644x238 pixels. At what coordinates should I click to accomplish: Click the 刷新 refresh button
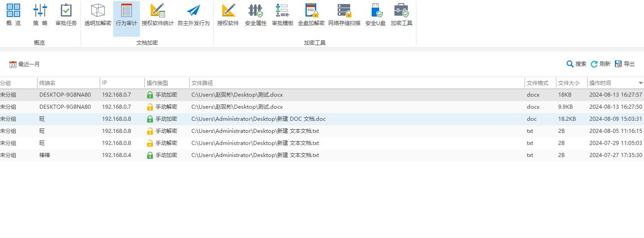(601, 64)
